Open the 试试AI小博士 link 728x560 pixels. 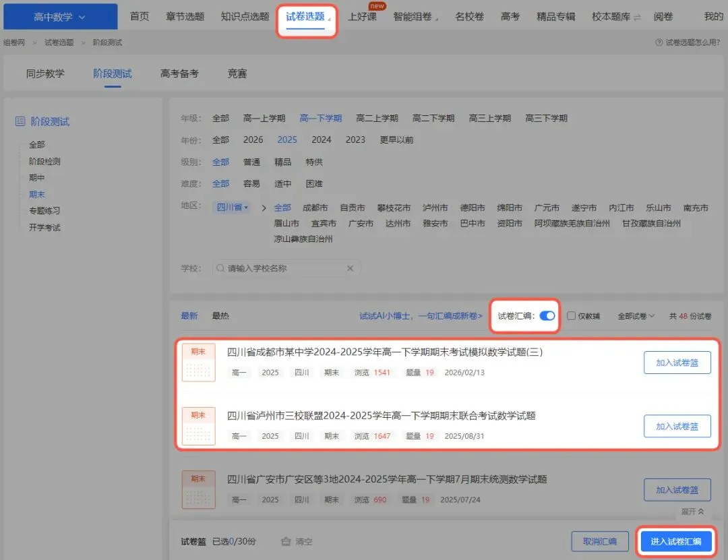(x=421, y=316)
